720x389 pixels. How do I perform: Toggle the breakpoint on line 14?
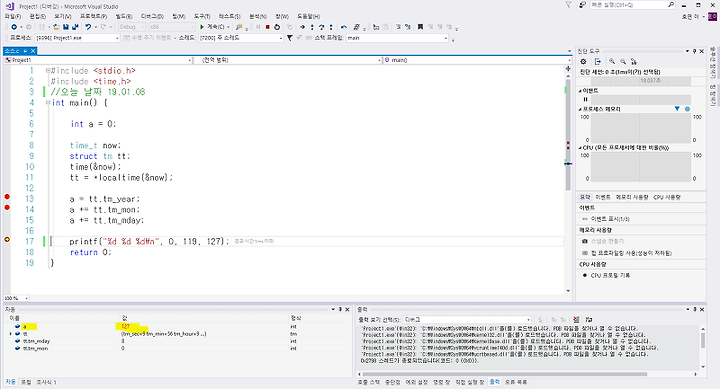[x=7, y=208]
